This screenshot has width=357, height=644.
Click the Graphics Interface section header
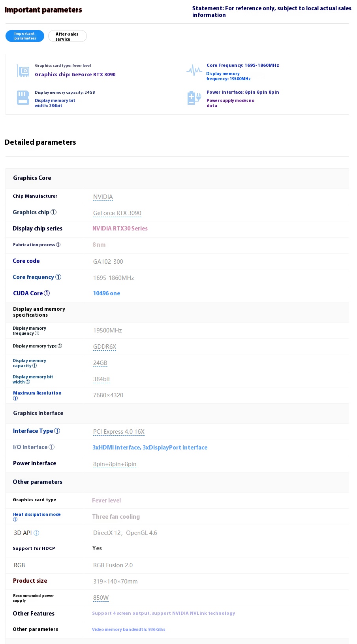pos(38,413)
